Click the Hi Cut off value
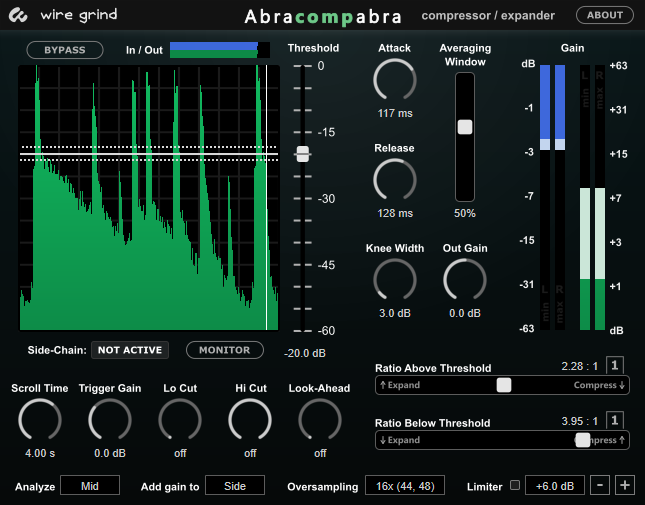 click(250, 453)
